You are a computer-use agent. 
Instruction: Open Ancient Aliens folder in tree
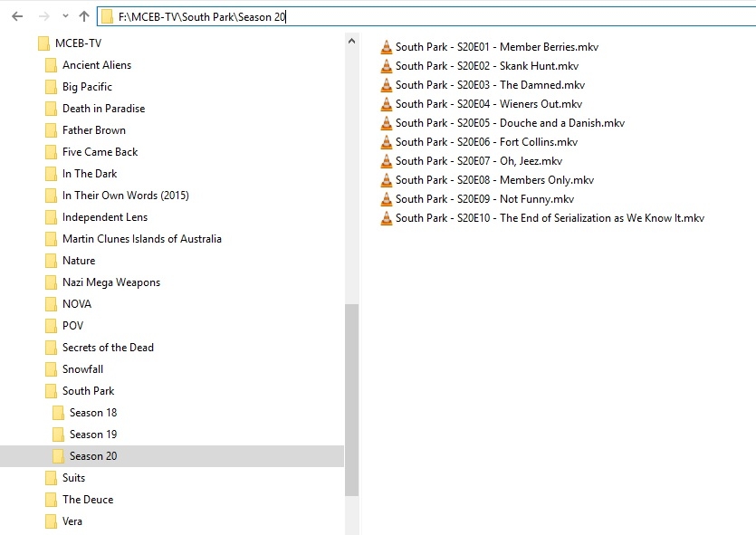[x=97, y=65]
